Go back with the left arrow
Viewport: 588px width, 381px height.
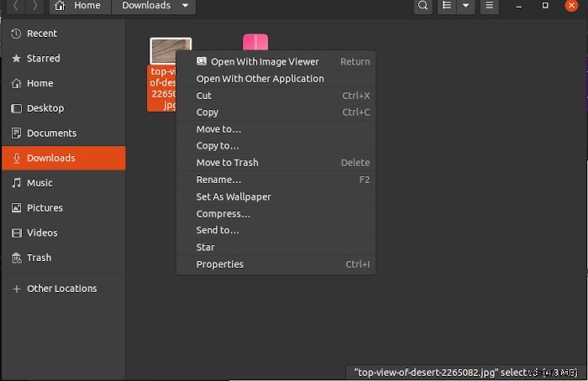15,5
